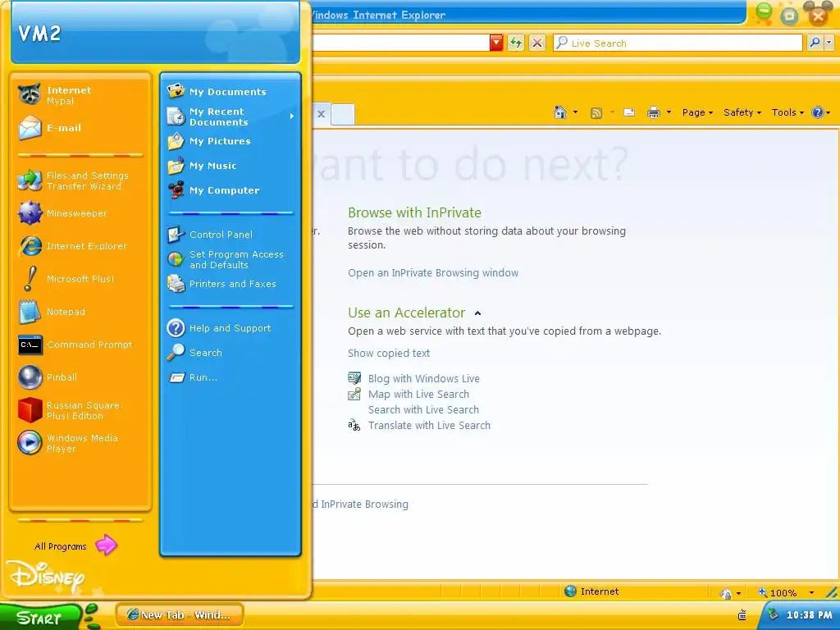Expand My Recent Documents submenu arrow

coord(292,116)
